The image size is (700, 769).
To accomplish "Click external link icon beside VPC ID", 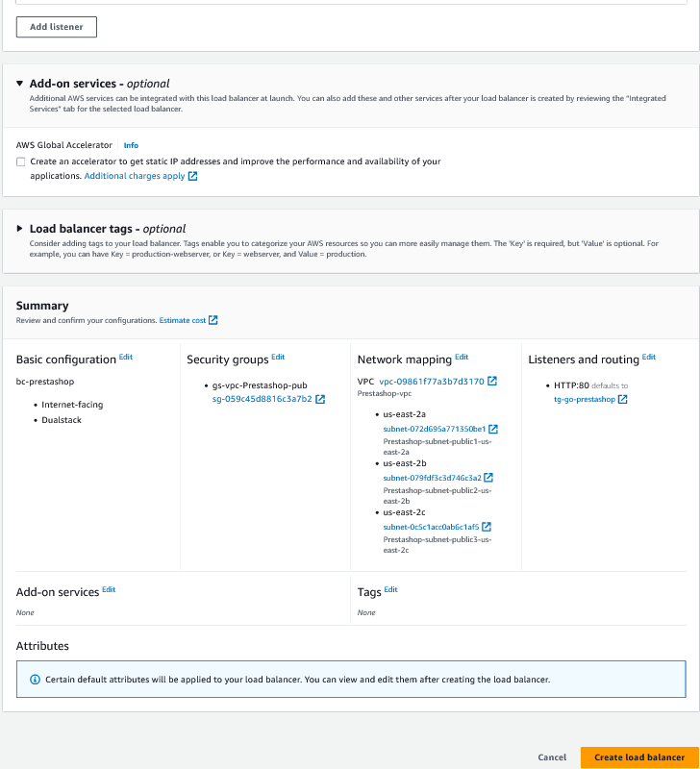I will click(x=492, y=382).
